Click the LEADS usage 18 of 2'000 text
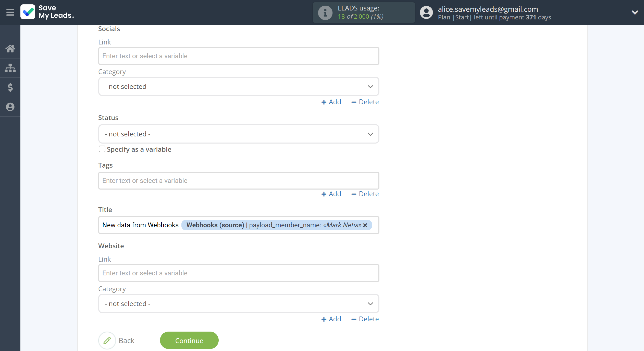Image resolution: width=644 pixels, height=351 pixels. [x=360, y=17]
